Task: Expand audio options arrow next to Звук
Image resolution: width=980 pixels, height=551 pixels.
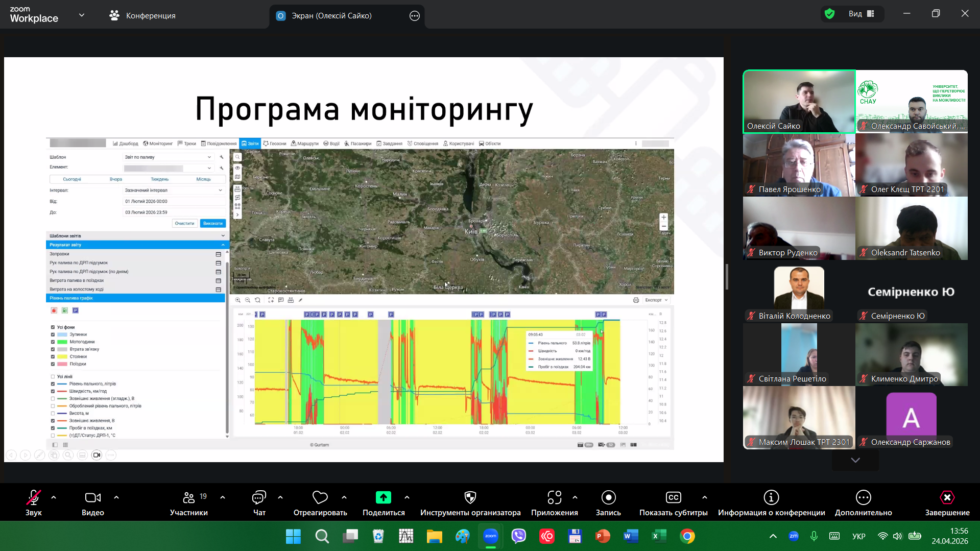Action: (54, 497)
